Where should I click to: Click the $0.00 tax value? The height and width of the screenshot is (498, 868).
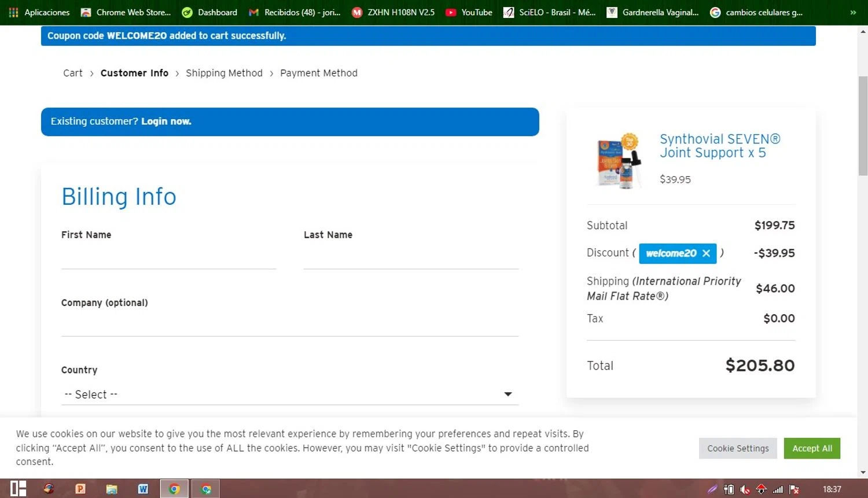pos(779,319)
